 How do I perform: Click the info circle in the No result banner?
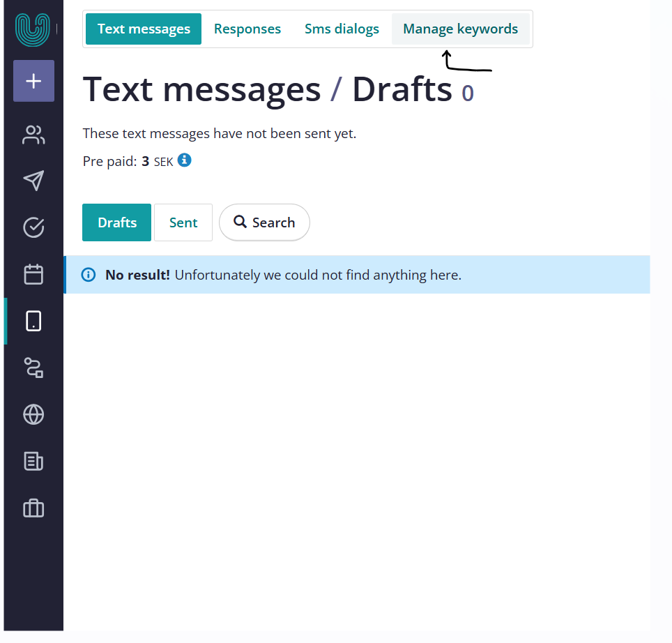coord(89,275)
